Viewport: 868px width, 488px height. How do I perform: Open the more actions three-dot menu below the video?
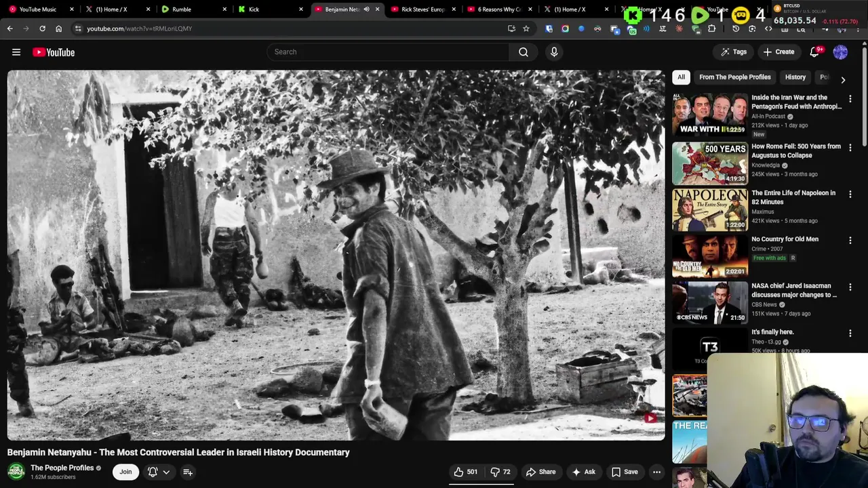click(x=656, y=472)
